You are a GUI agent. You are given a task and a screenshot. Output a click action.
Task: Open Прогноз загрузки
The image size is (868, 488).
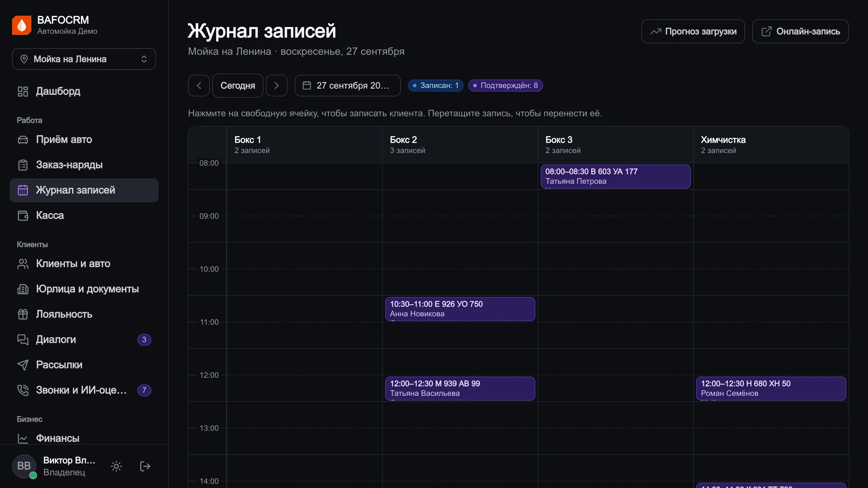(x=693, y=32)
